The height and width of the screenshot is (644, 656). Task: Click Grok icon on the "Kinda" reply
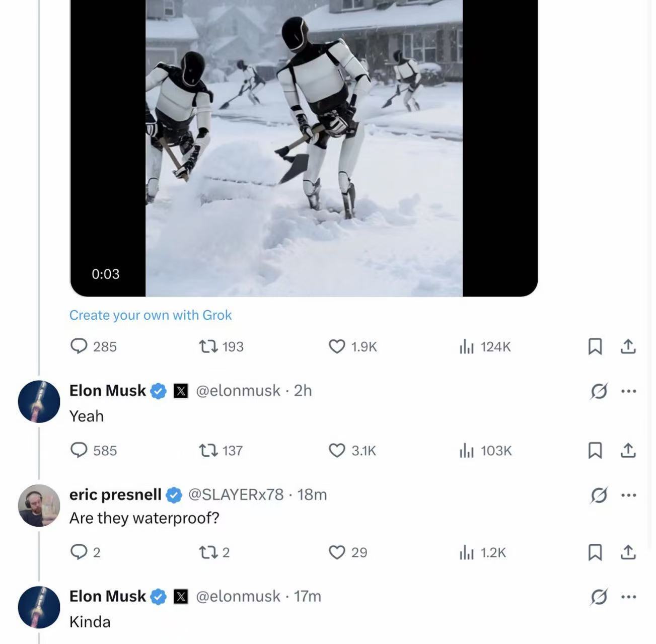[x=599, y=597]
